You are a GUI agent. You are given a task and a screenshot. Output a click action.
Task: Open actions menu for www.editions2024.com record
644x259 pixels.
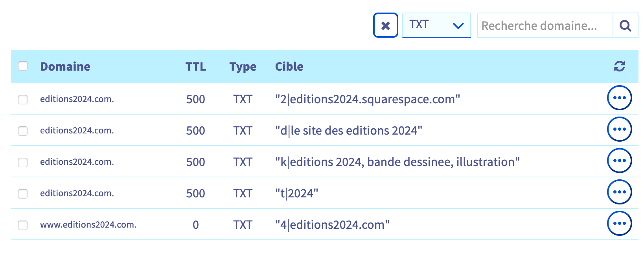(x=619, y=223)
